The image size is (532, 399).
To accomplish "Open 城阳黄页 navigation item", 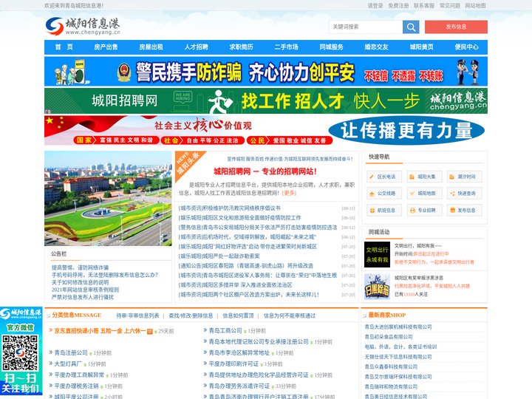I will 421,47.
